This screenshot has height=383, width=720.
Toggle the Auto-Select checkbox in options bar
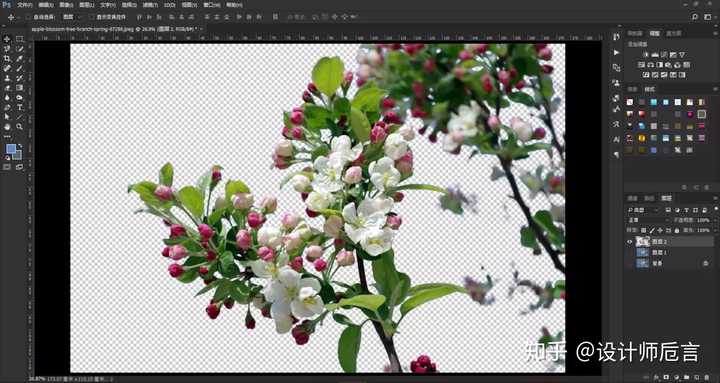click(x=28, y=17)
